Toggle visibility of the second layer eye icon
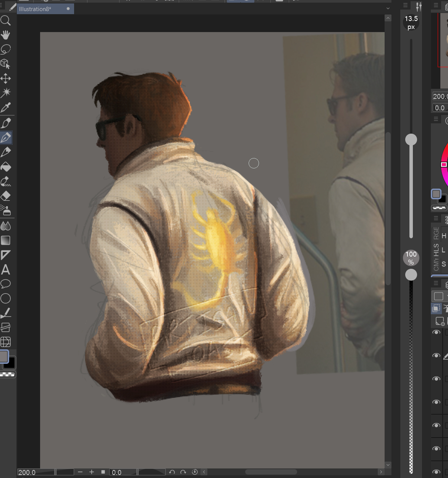 (436, 355)
